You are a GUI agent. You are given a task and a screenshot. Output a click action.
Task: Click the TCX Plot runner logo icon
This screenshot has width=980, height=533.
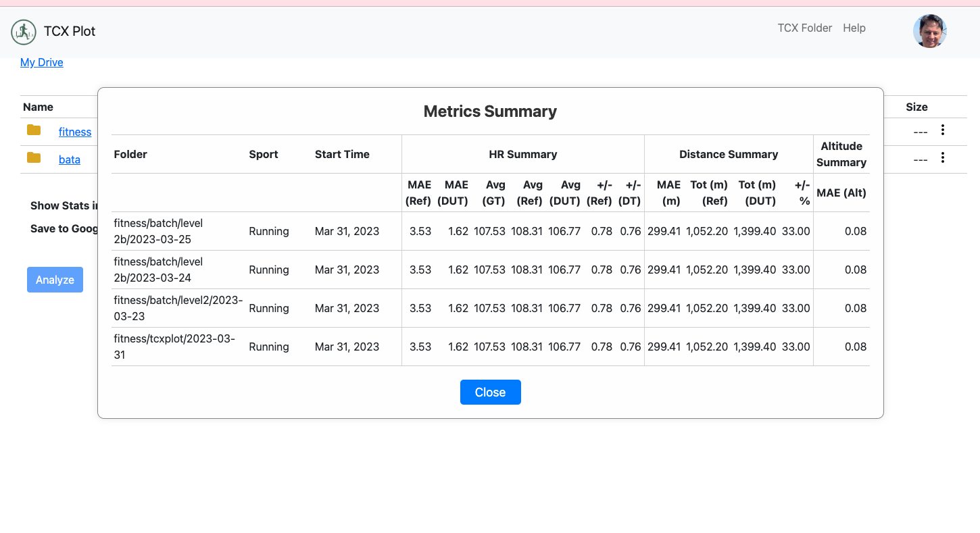[x=24, y=32]
